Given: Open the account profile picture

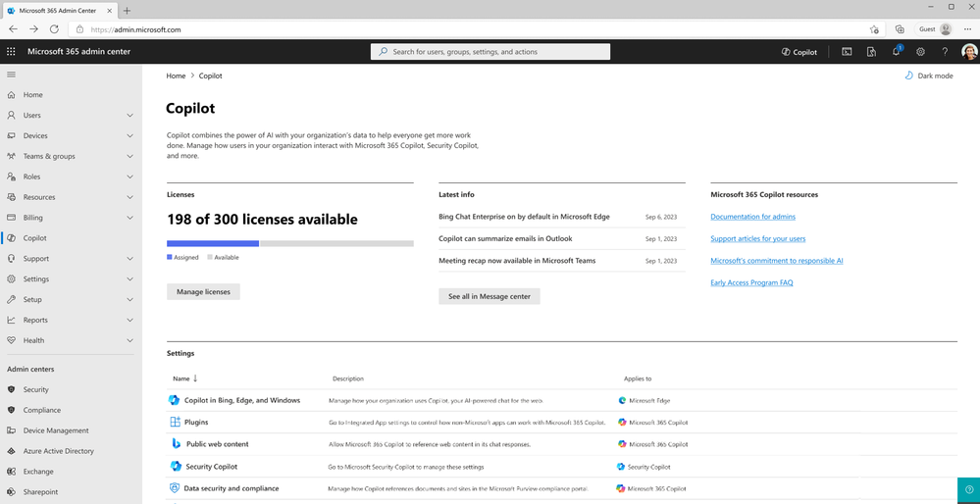Looking at the screenshot, I should pos(969,52).
